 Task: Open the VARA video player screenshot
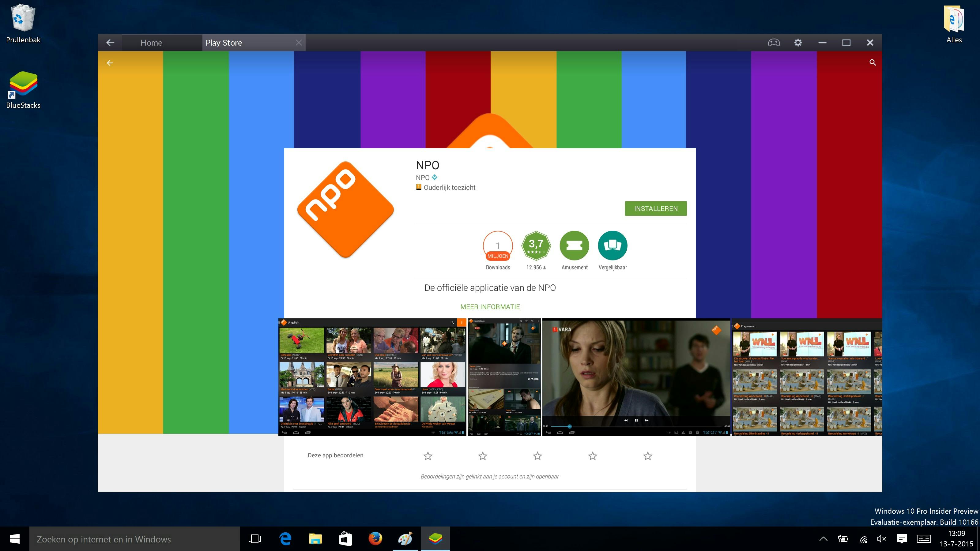pos(636,377)
